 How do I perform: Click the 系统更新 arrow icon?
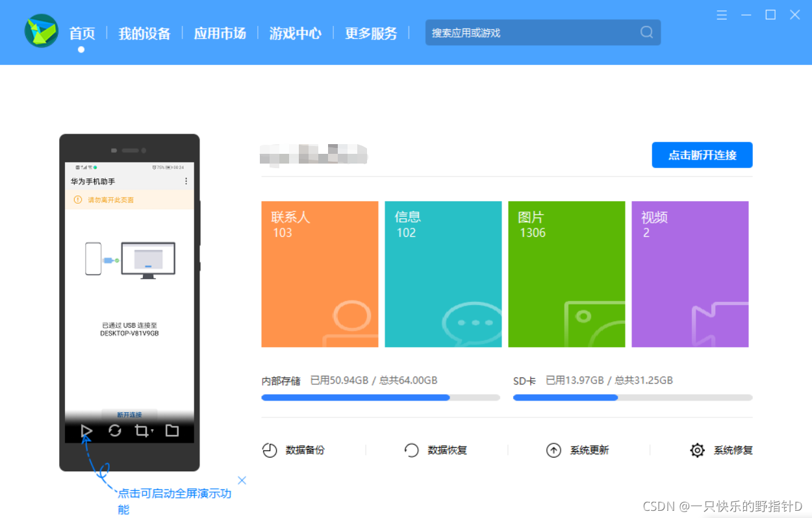tap(553, 450)
